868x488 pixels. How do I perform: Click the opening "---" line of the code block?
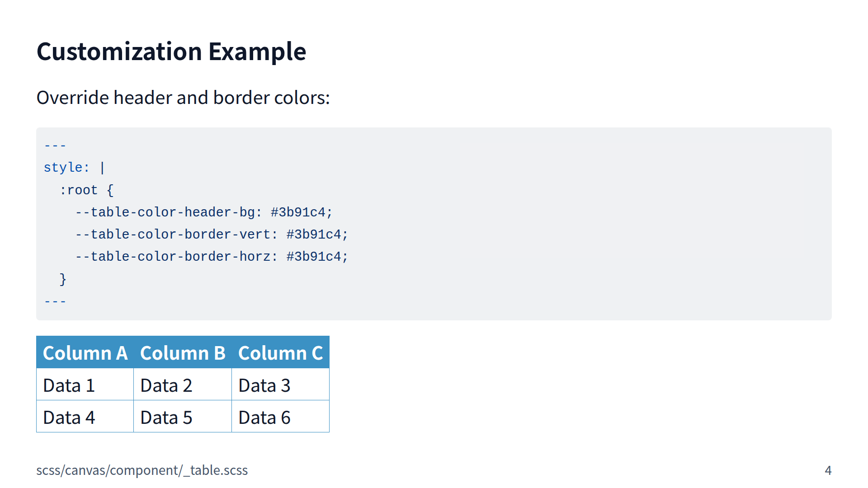pyautogui.click(x=55, y=145)
